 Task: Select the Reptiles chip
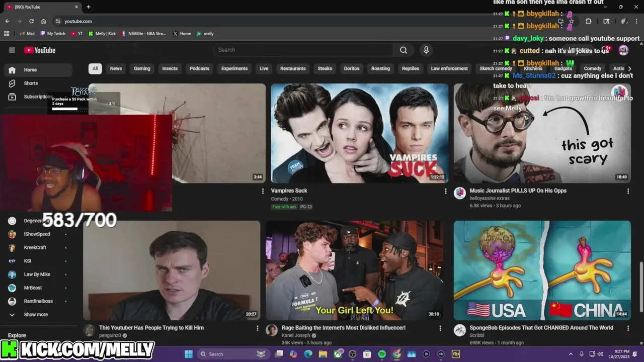pyautogui.click(x=411, y=68)
